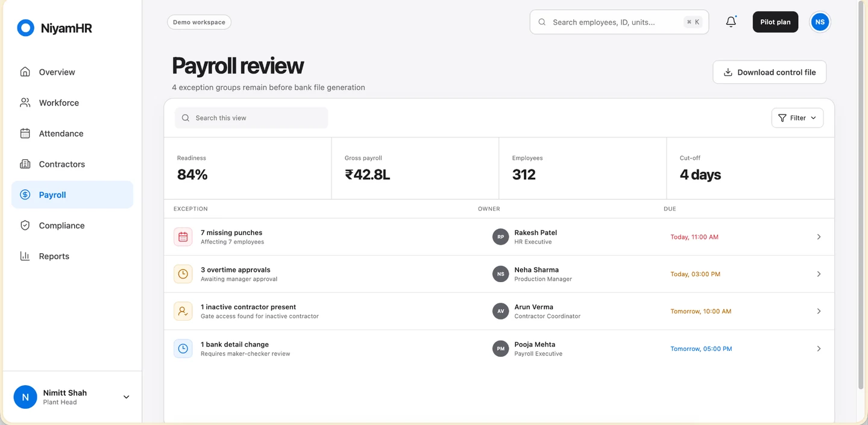The width and height of the screenshot is (868, 425).
Task: Click the AV avatar of Arun Verma
Action: click(500, 312)
